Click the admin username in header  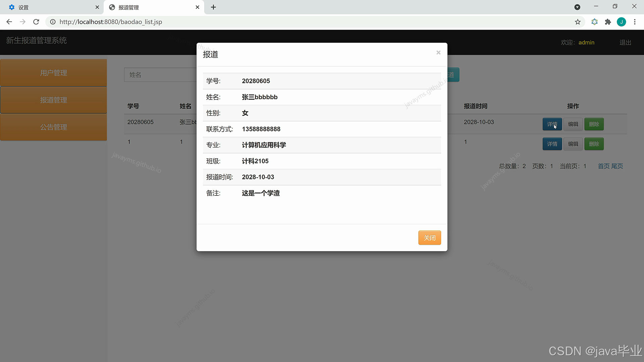tap(586, 43)
